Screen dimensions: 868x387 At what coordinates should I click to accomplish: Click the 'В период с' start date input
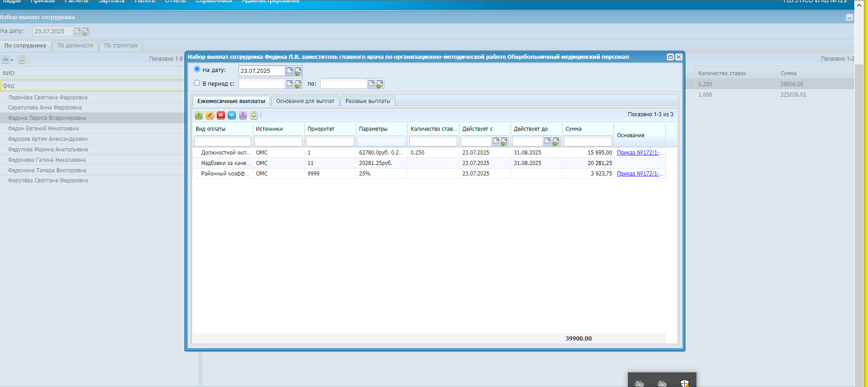click(x=262, y=83)
